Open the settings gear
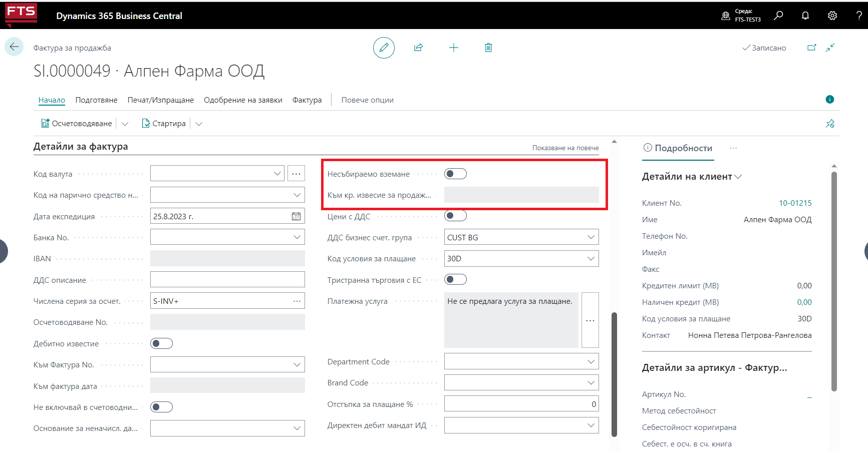 [x=832, y=16]
